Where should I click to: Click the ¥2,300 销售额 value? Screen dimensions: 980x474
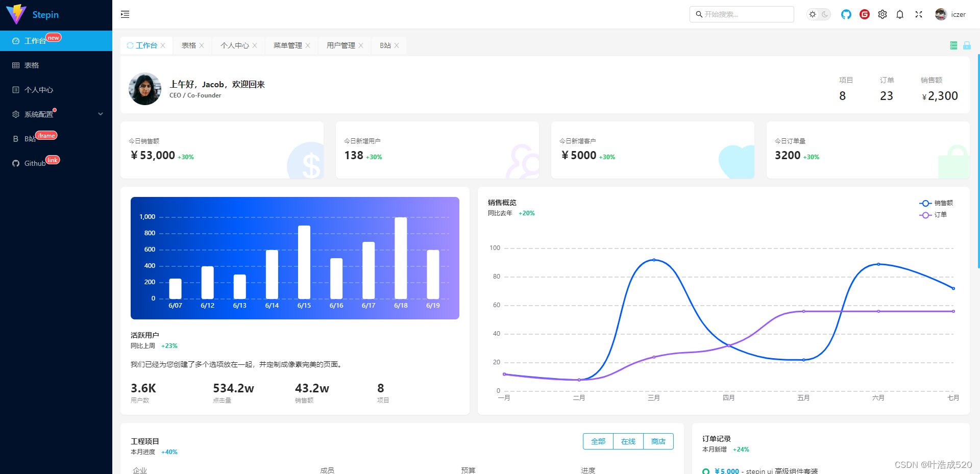click(940, 96)
